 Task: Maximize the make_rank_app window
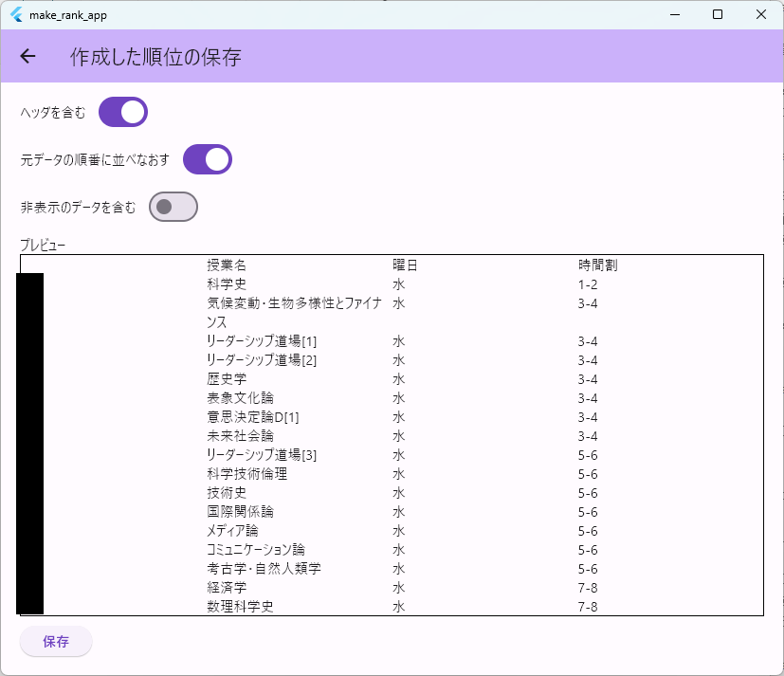pyautogui.click(x=718, y=14)
